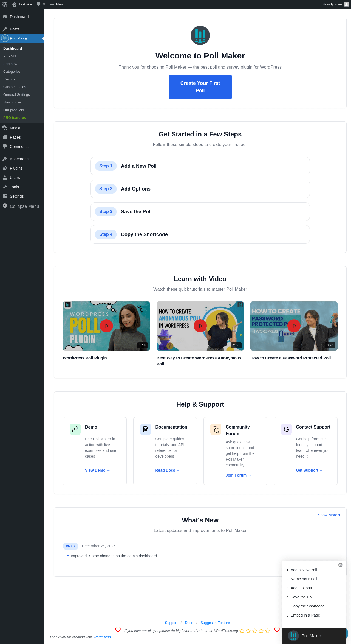
Task: Open the Howdy, user account menu
Action: point(336,4)
